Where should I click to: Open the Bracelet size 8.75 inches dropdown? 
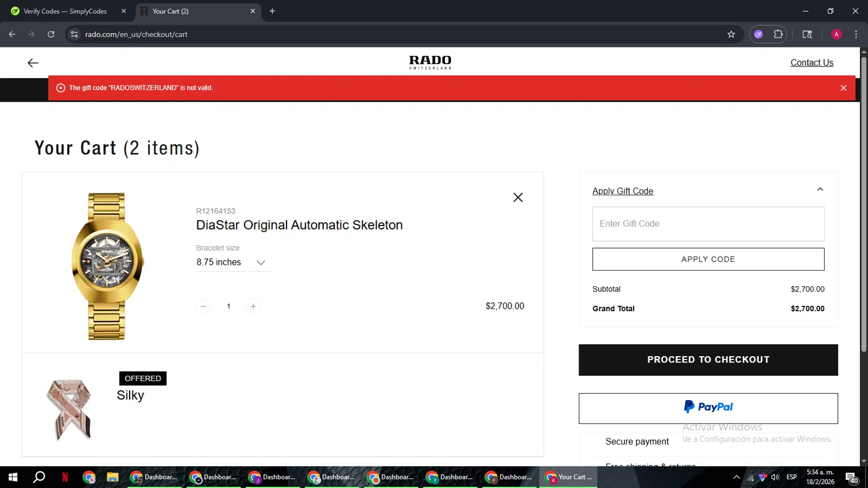click(233, 263)
